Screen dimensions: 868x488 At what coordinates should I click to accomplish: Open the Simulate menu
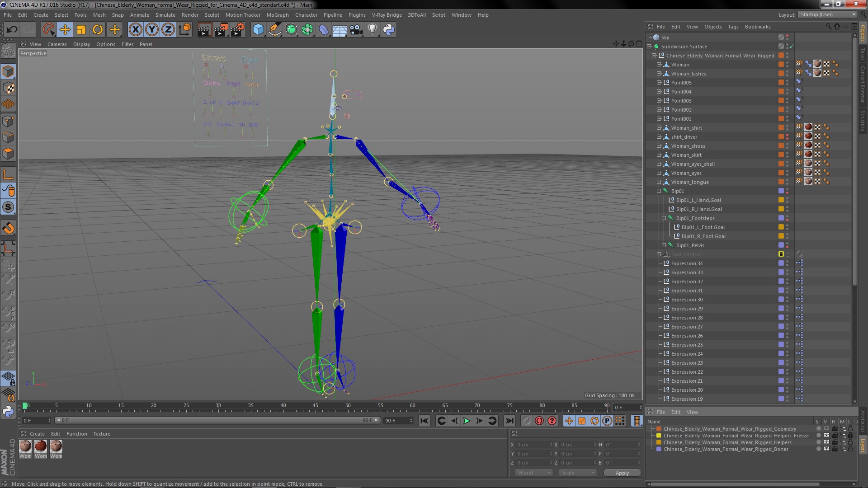tap(165, 15)
